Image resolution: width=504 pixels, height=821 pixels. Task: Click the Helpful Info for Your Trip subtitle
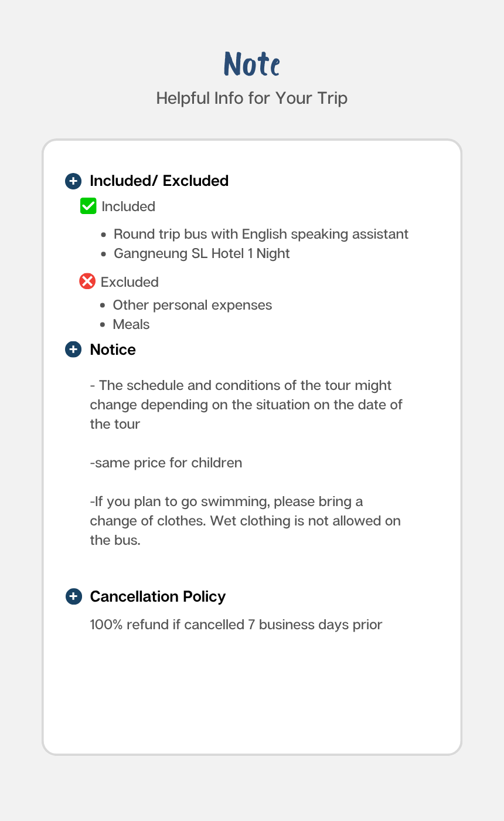[252, 98]
